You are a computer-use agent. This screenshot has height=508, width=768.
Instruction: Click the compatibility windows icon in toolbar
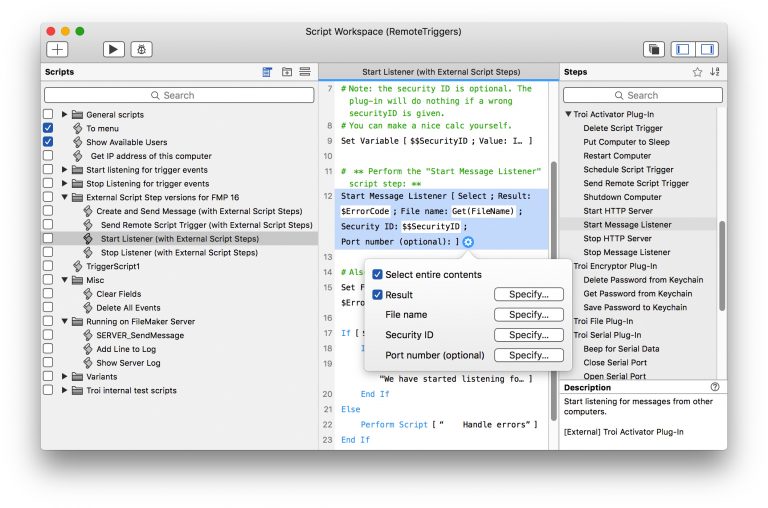(654, 49)
